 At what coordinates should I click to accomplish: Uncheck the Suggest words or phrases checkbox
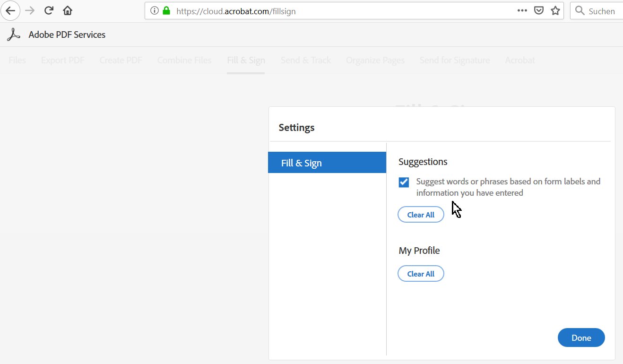(404, 182)
